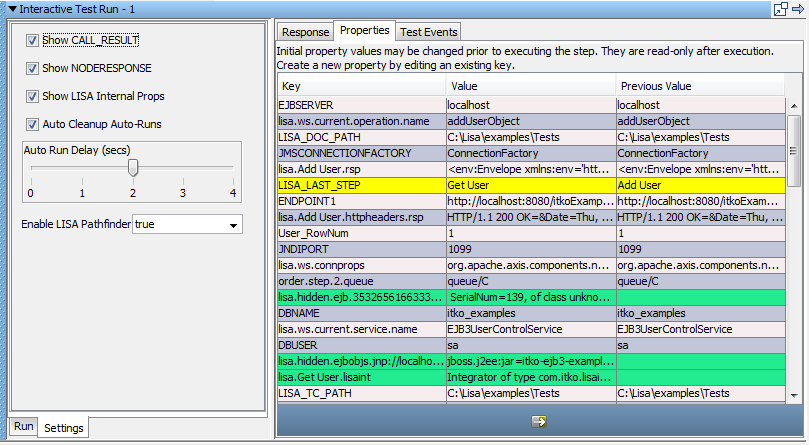This screenshot has width=809, height=445.
Task: Switch to the Run tab
Action: coord(24,426)
